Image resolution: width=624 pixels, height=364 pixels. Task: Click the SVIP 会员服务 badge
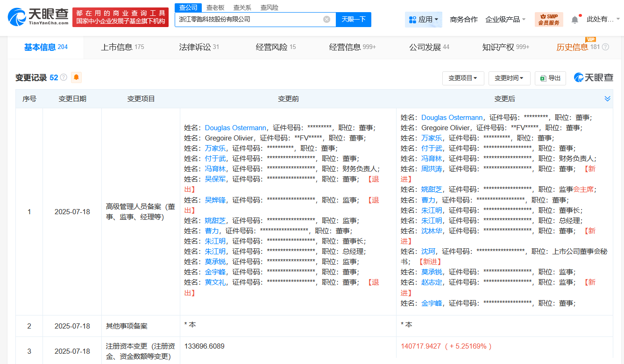549,20
